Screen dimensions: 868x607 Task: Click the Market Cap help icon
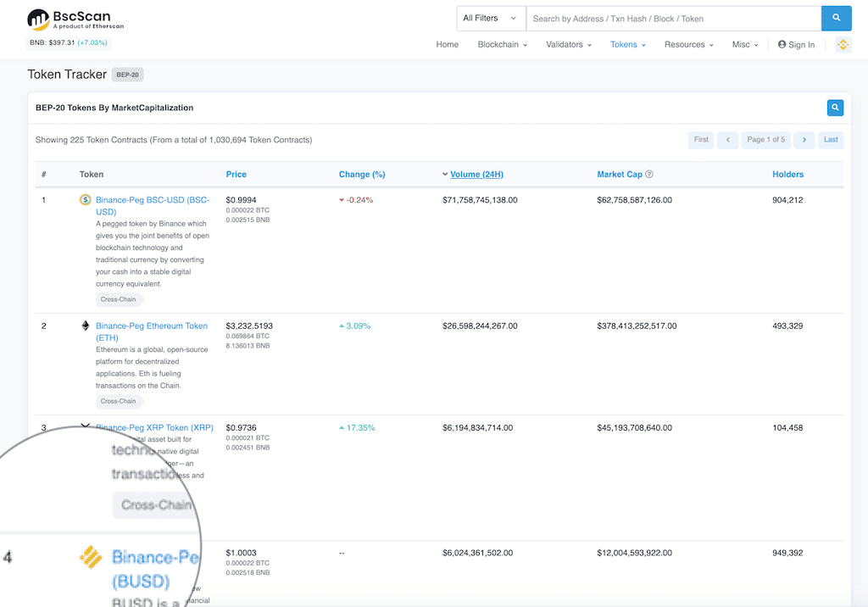tap(649, 174)
